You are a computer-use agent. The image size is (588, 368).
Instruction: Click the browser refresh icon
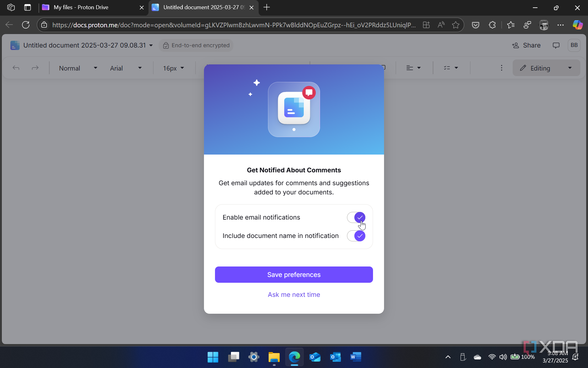[x=26, y=25]
